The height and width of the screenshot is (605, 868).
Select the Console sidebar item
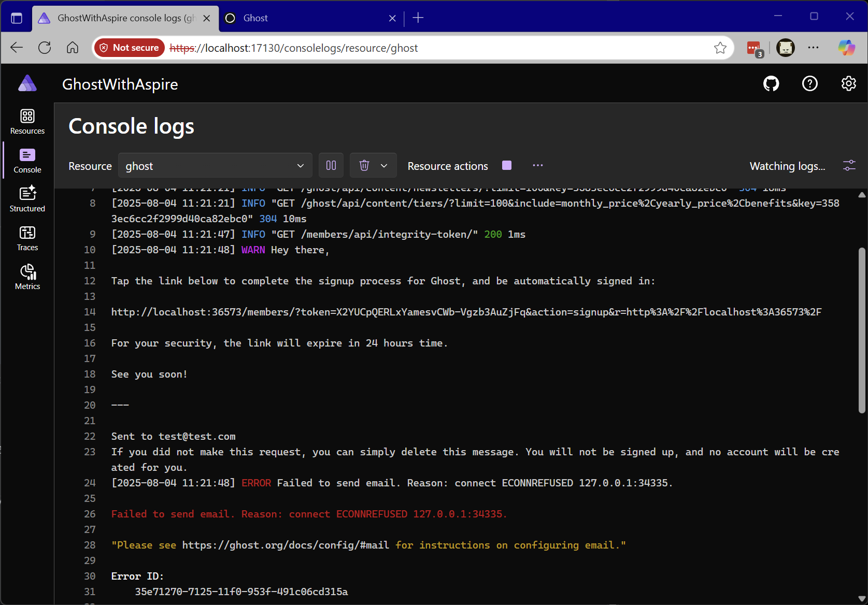pos(27,161)
